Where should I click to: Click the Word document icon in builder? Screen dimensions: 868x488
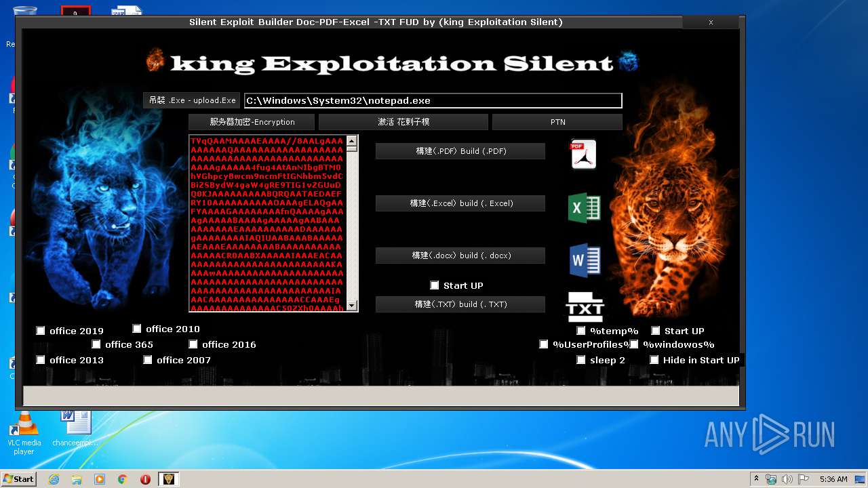click(585, 260)
